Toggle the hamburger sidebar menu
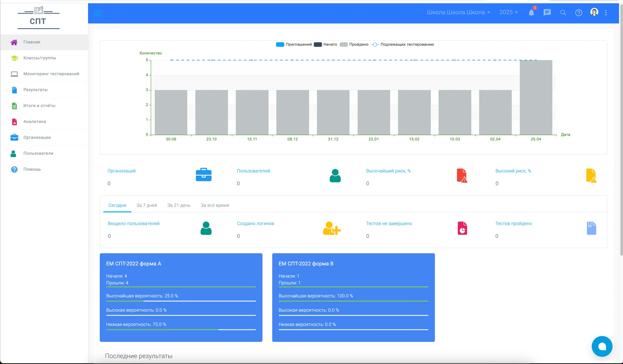 [x=97, y=13]
